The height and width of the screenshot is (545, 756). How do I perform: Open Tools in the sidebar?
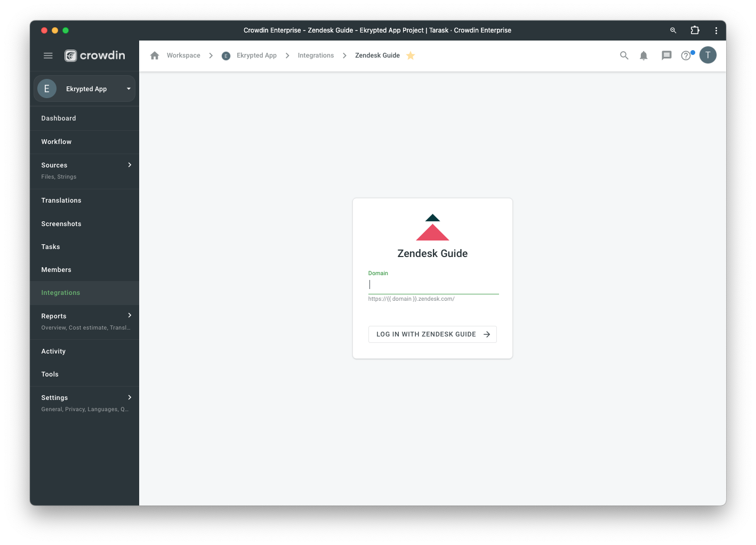[x=84, y=374]
